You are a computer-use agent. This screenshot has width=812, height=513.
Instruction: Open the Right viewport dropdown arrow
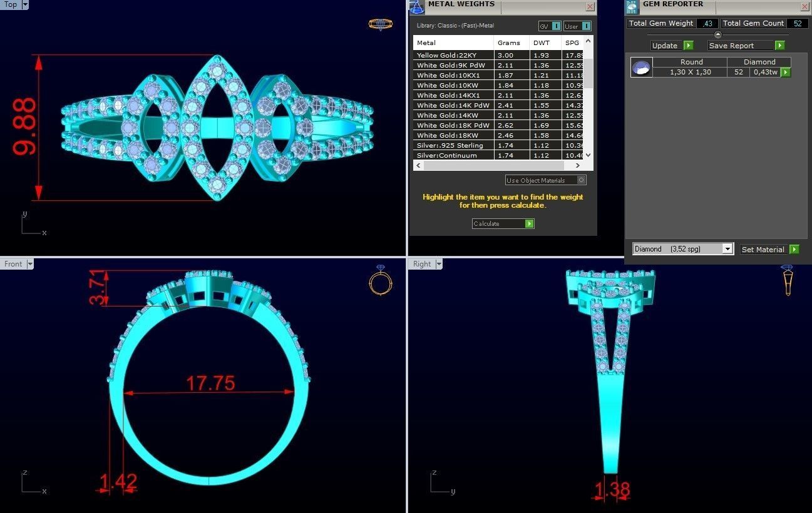[438, 264]
